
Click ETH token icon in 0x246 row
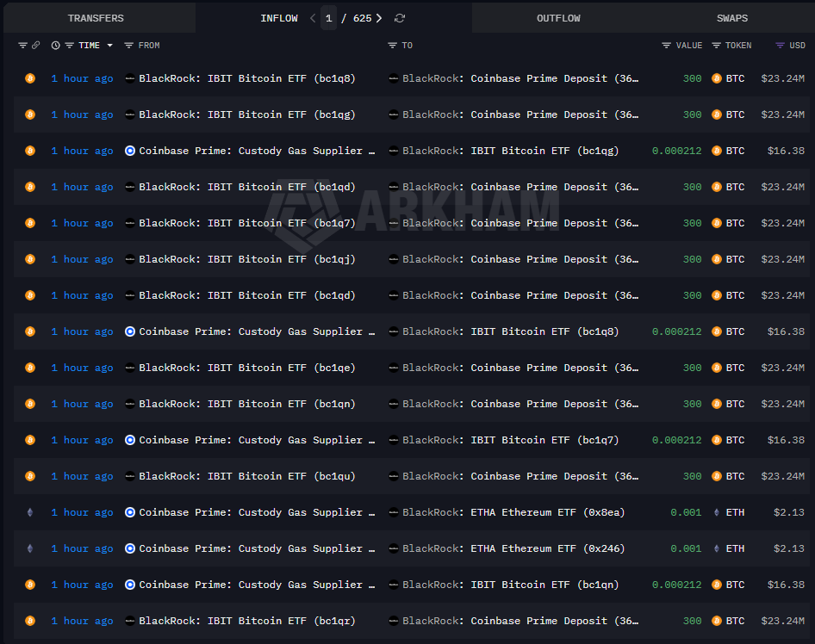click(717, 548)
